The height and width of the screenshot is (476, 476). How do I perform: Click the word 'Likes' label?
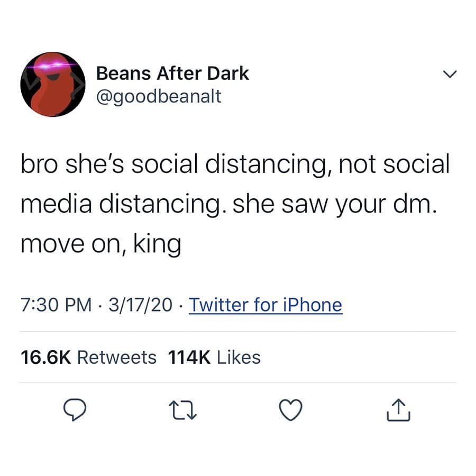point(239,358)
